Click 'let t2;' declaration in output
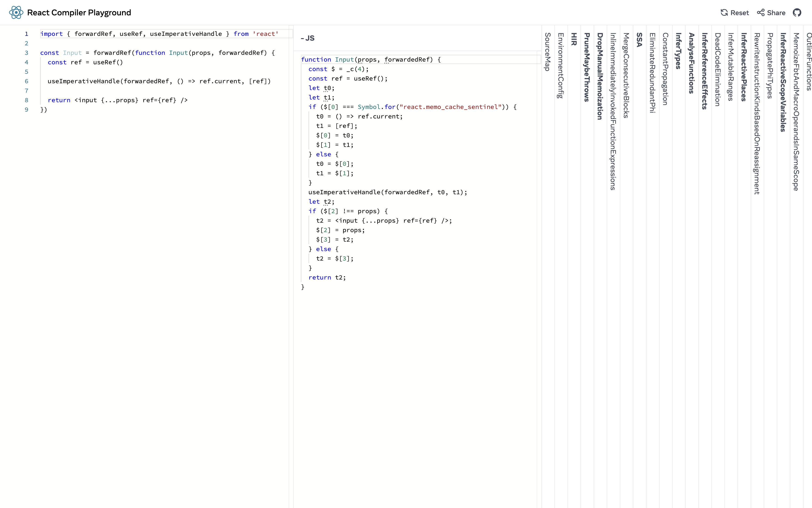This screenshot has width=812, height=508. (x=321, y=202)
